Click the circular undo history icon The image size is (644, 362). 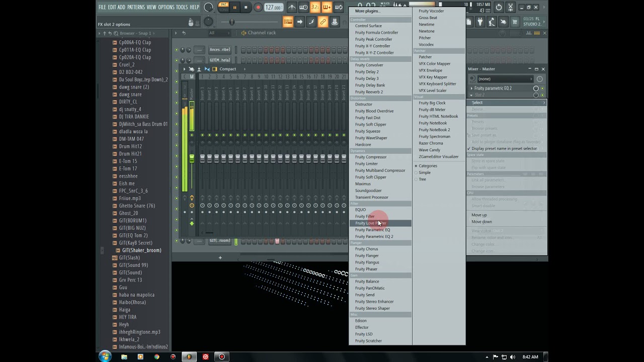click(x=499, y=7)
